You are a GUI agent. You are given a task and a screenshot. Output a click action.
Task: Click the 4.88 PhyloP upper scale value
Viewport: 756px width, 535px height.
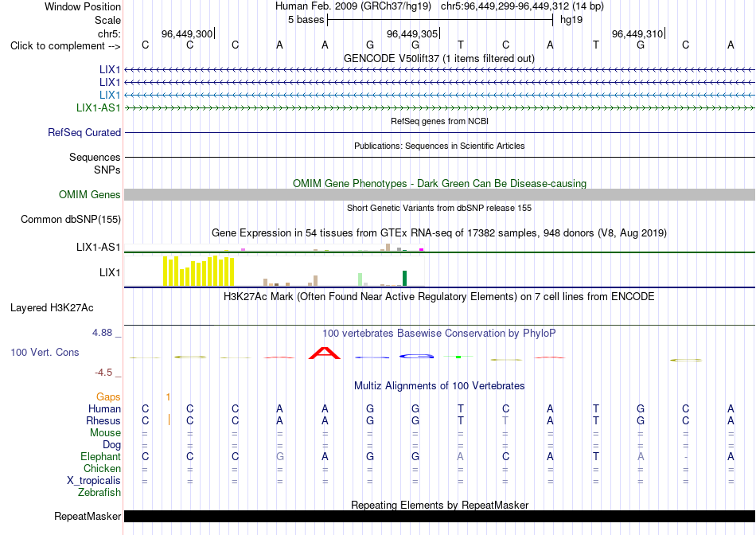pyautogui.click(x=102, y=333)
